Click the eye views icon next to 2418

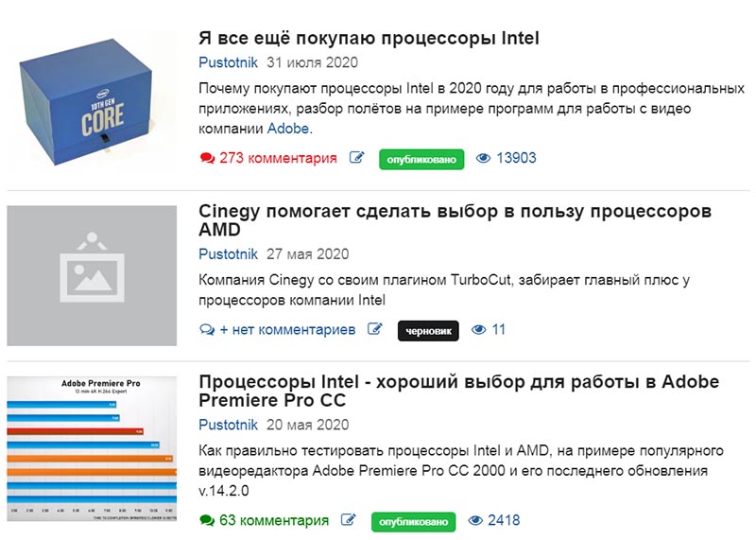(475, 520)
